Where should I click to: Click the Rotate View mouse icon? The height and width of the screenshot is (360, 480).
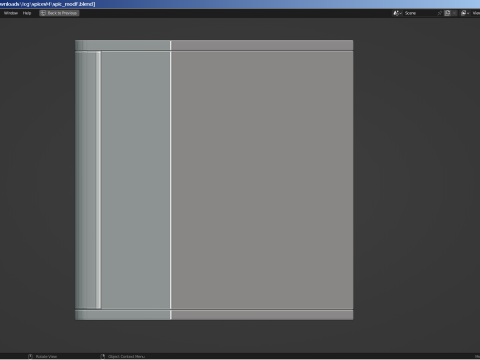30,356
